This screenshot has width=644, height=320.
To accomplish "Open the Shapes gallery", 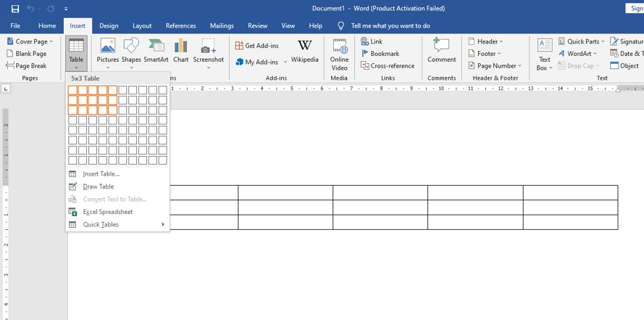I will point(132,53).
